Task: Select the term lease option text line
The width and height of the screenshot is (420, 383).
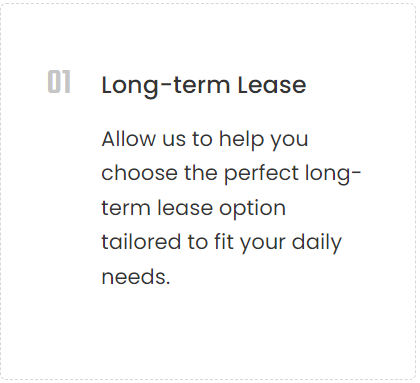Action: pyautogui.click(x=193, y=209)
